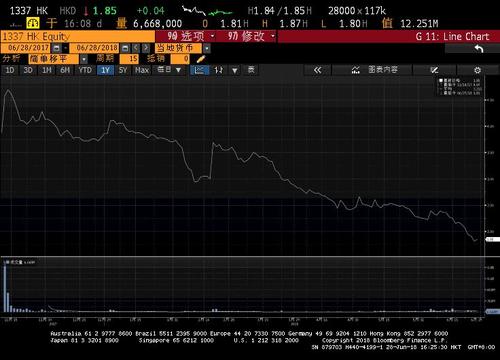Collapse panel with double-chevron icon
This screenshot has height=360, width=500.
(317, 70)
